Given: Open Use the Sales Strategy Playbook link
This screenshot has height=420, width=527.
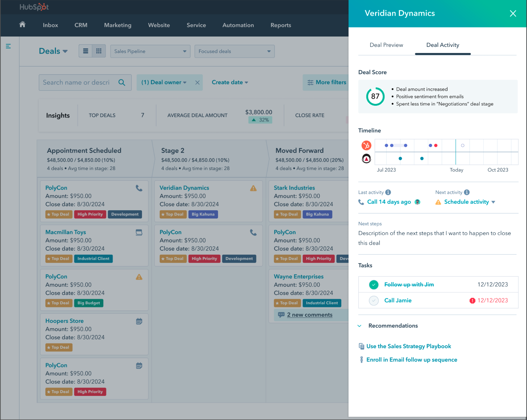Looking at the screenshot, I should 409,346.
